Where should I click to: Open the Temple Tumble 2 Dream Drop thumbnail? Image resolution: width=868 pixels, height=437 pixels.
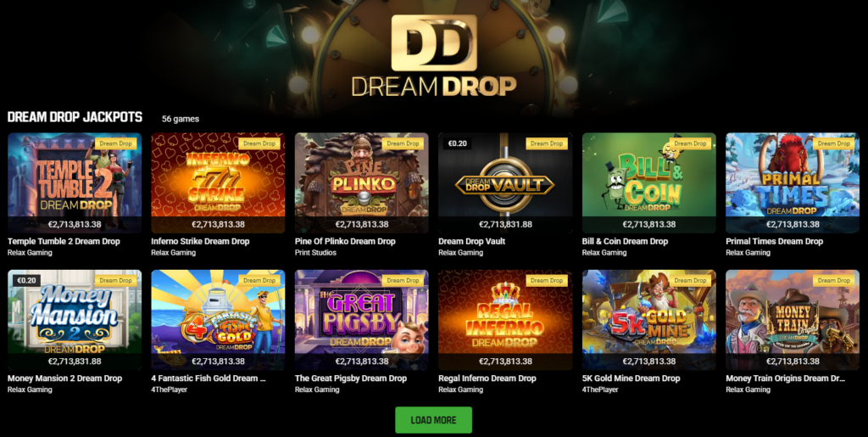[75, 182]
